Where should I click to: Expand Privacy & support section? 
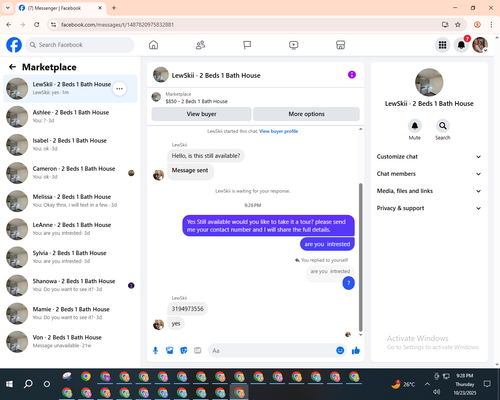click(x=429, y=208)
